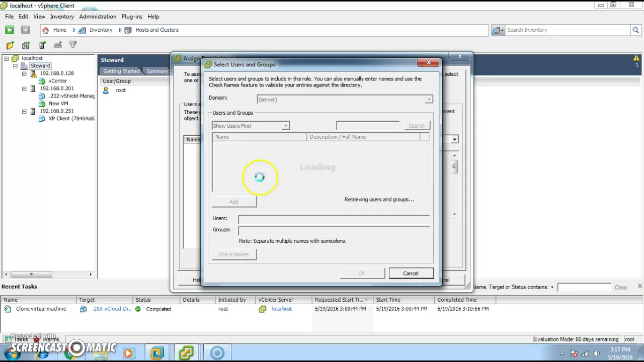Click the Users text field
This screenshot has width=644, height=362.
334,219
